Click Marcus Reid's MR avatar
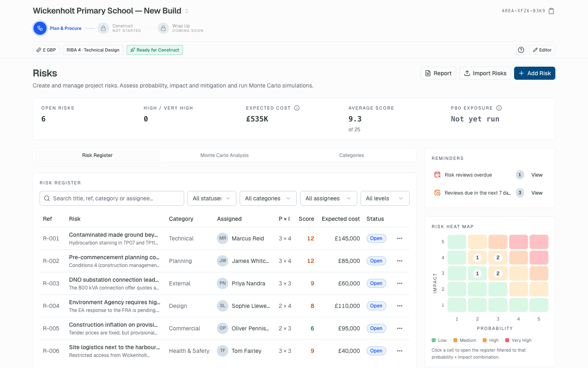Screen dimensions: 588x368 coord(223,238)
